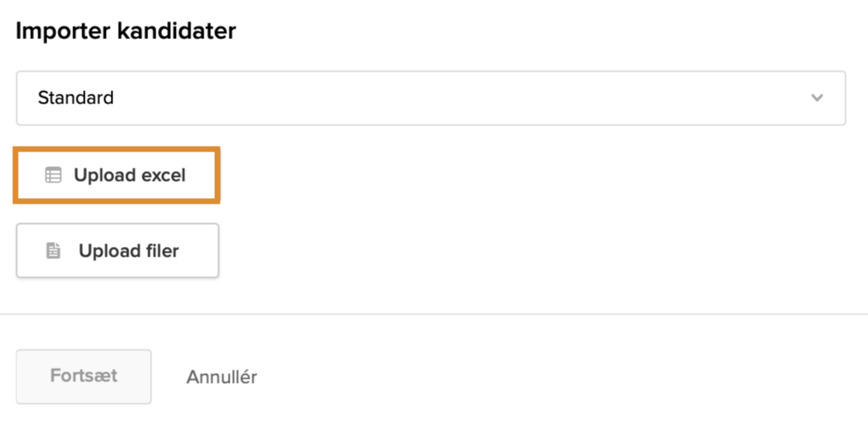The image size is (868, 422).
Task: Click the word Annullér next to Fortsæt
Action: pyautogui.click(x=221, y=377)
